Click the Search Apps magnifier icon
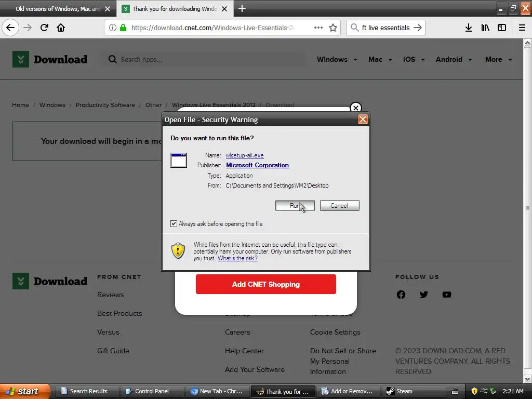 click(x=112, y=59)
